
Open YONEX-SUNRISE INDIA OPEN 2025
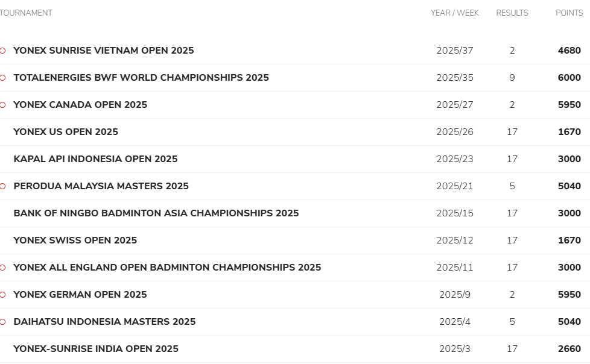point(95,348)
